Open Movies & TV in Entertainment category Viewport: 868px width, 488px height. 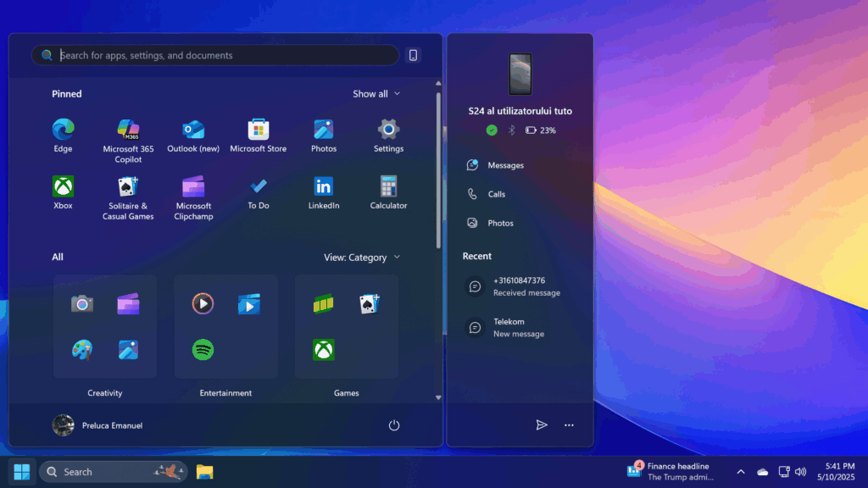tap(249, 304)
